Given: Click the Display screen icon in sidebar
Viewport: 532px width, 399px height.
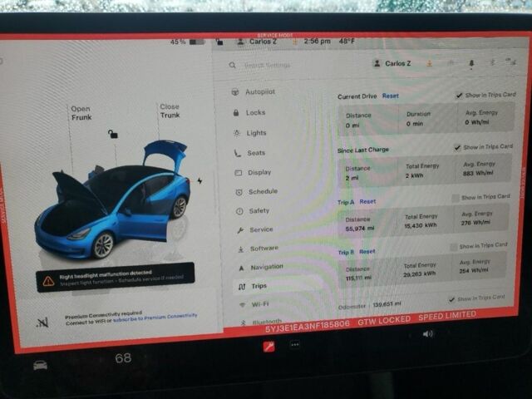Looking at the screenshot, I should pos(239,173).
